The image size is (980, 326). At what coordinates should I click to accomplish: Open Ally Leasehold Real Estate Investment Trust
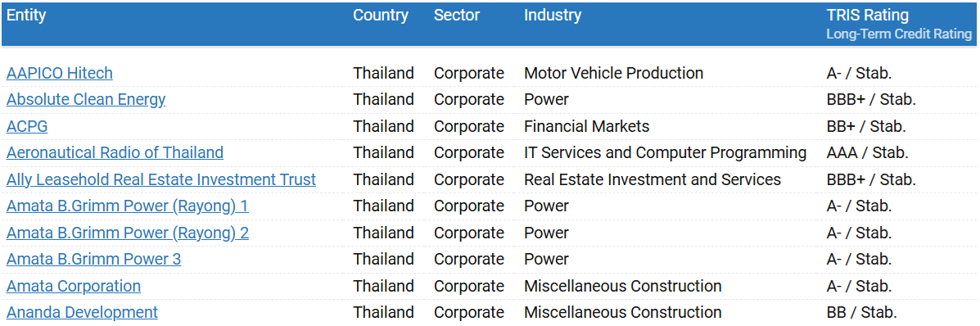160,179
